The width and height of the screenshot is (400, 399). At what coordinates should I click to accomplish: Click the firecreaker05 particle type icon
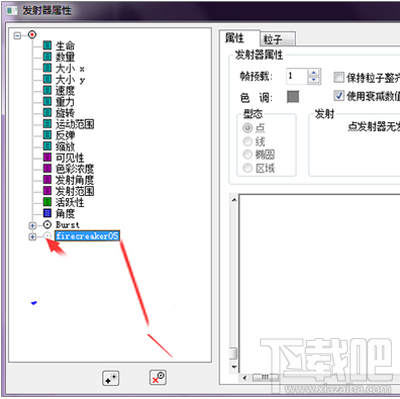click(x=47, y=236)
